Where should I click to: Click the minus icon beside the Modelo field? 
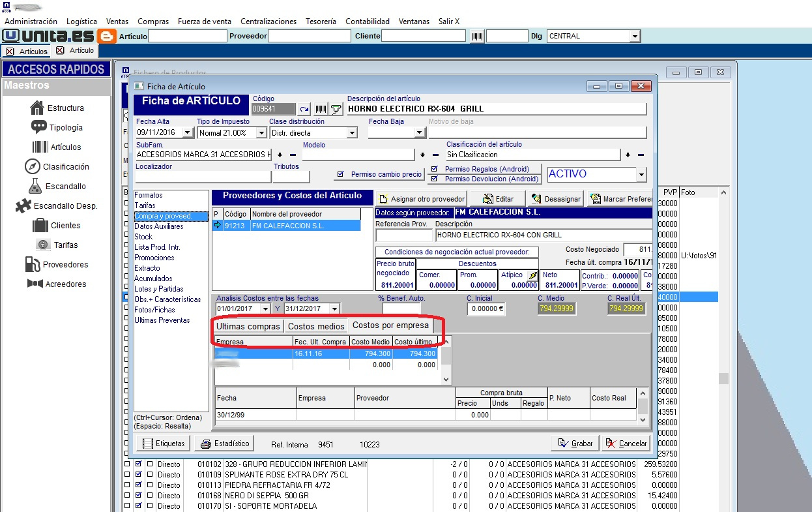435,155
